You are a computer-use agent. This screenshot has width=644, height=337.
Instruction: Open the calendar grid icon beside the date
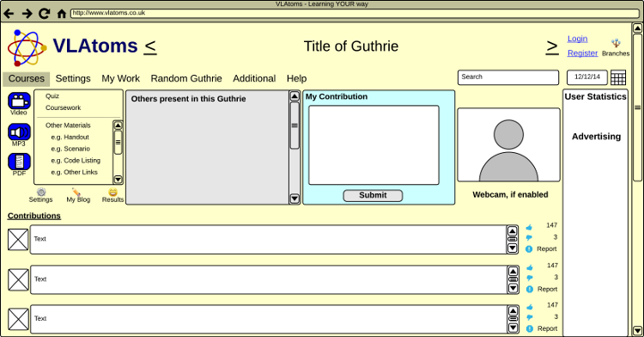(x=617, y=77)
